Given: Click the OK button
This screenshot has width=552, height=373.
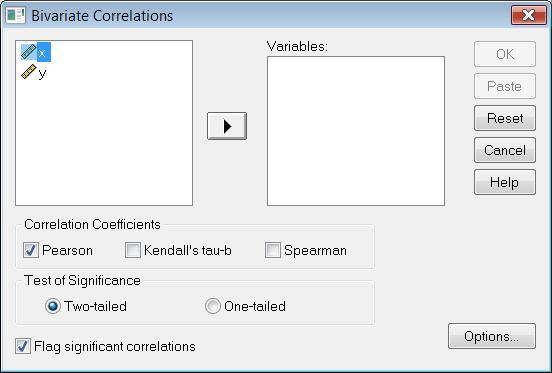Looking at the screenshot, I should tap(505, 54).
